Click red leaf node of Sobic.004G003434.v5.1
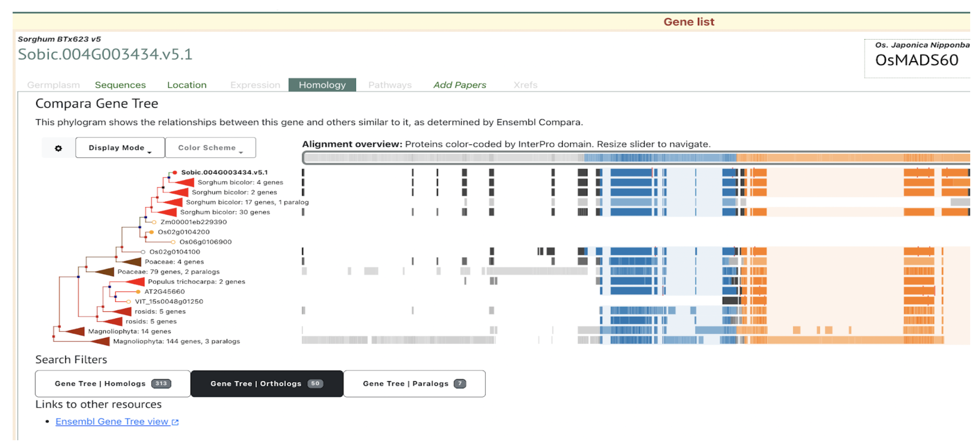This screenshot has height=444, width=980. (175, 173)
